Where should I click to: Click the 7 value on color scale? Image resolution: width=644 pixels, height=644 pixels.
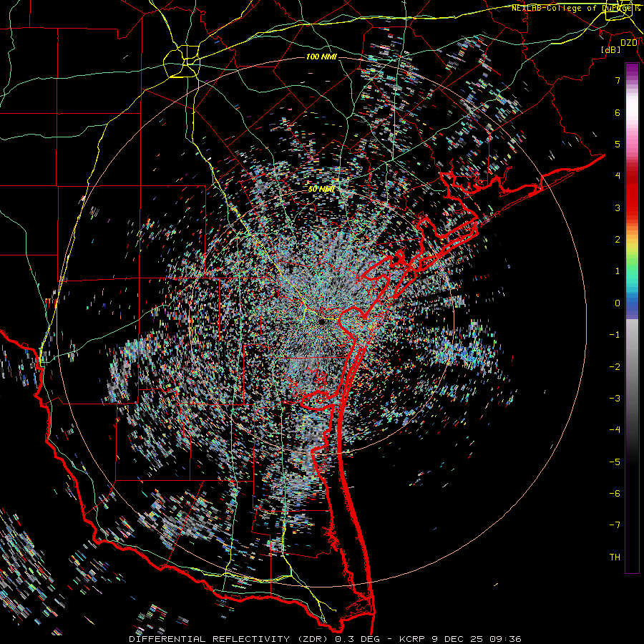(x=618, y=80)
